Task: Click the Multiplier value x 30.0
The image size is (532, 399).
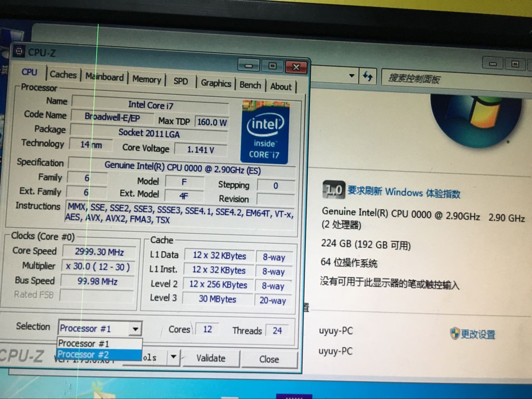Action: (x=98, y=267)
